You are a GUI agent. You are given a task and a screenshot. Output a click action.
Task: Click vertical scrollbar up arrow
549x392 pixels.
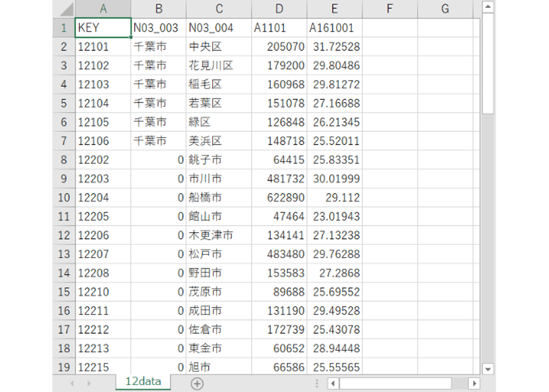pyautogui.click(x=488, y=7)
